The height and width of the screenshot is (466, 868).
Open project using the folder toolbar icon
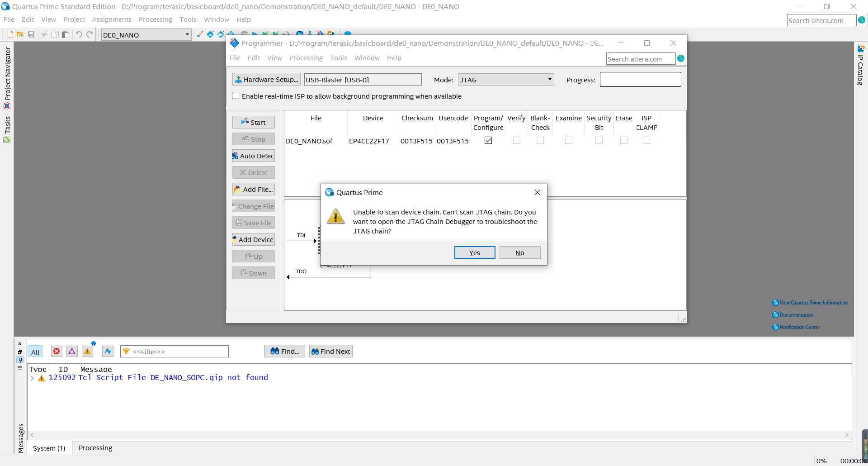(20, 34)
